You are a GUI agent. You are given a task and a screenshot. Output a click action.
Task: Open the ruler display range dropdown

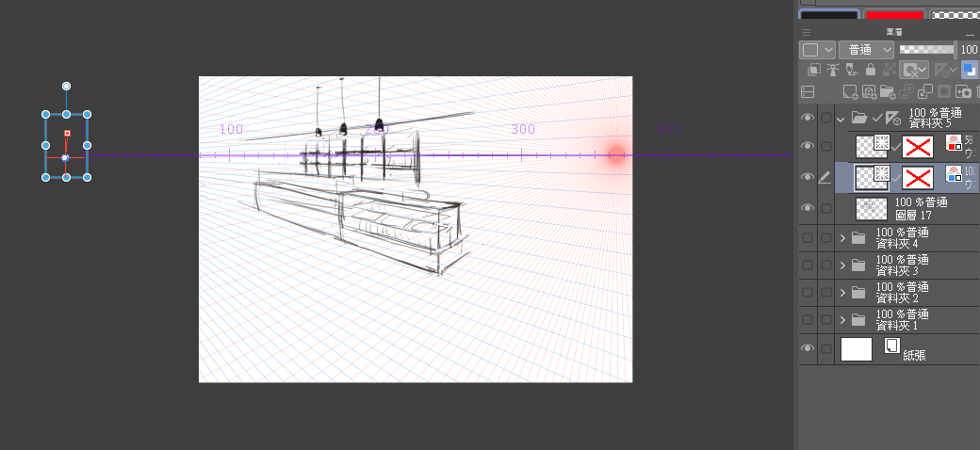point(946,70)
